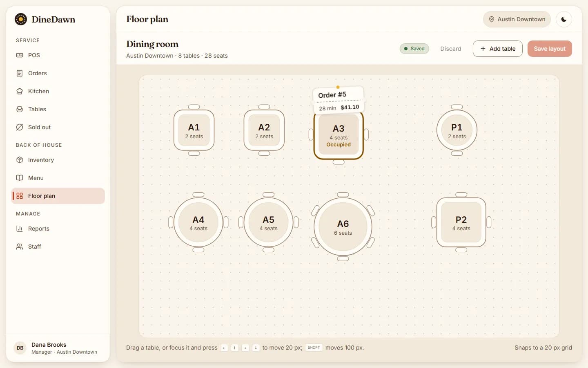This screenshot has width=588, height=368.
Task: Click the Staff people icon
Action: [20, 247]
